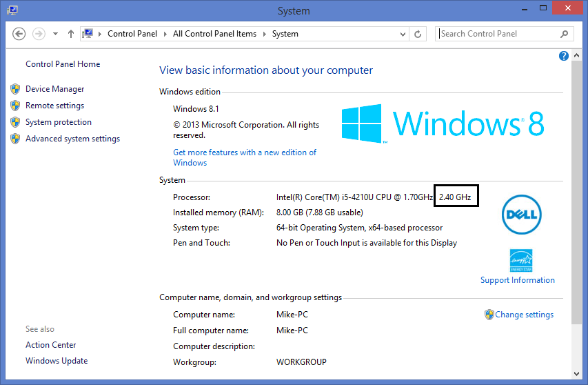Click the Forward arrow navigation button
Image resolution: width=588 pixels, height=385 pixels.
tap(39, 34)
